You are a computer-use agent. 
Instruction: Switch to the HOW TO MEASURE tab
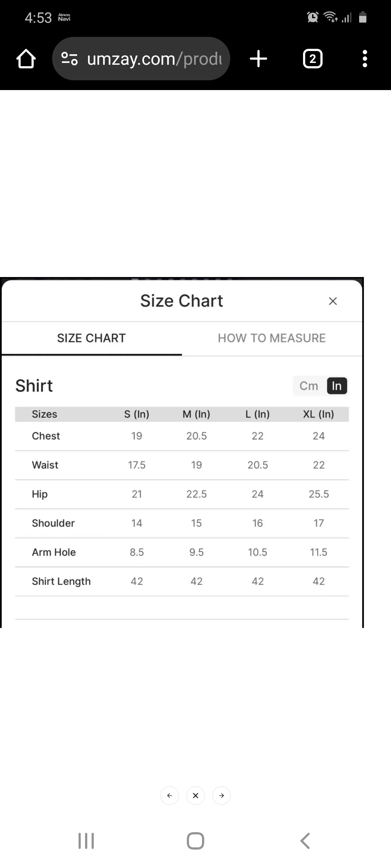(x=272, y=338)
